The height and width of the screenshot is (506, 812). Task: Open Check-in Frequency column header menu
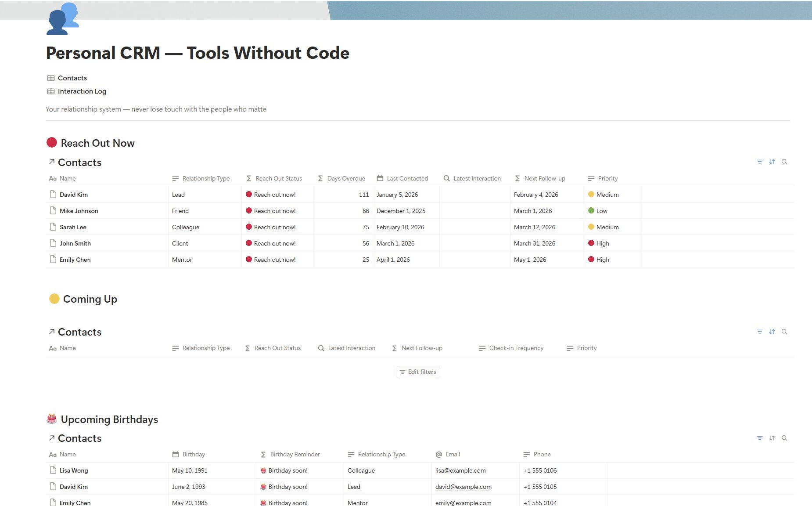point(511,348)
